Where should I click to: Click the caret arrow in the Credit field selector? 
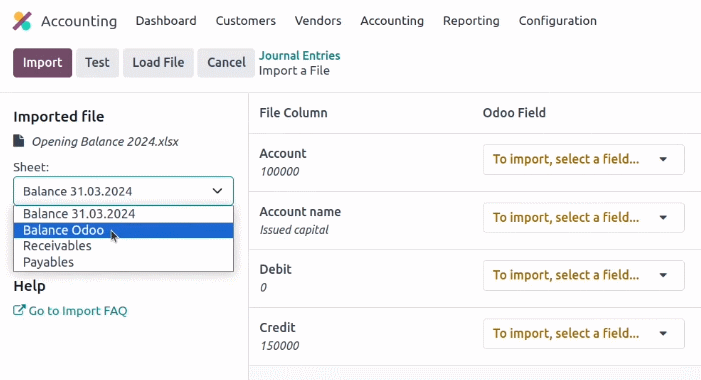point(663,334)
